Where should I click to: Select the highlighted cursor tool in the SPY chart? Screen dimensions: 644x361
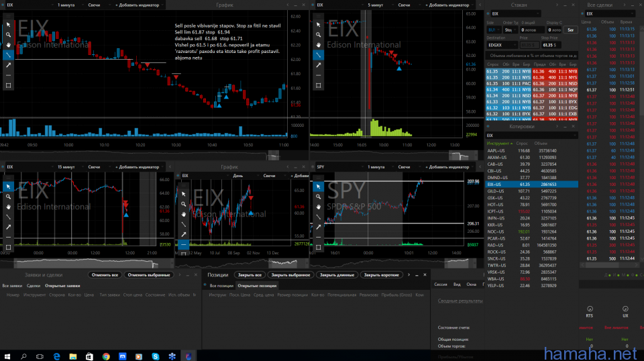(x=318, y=187)
